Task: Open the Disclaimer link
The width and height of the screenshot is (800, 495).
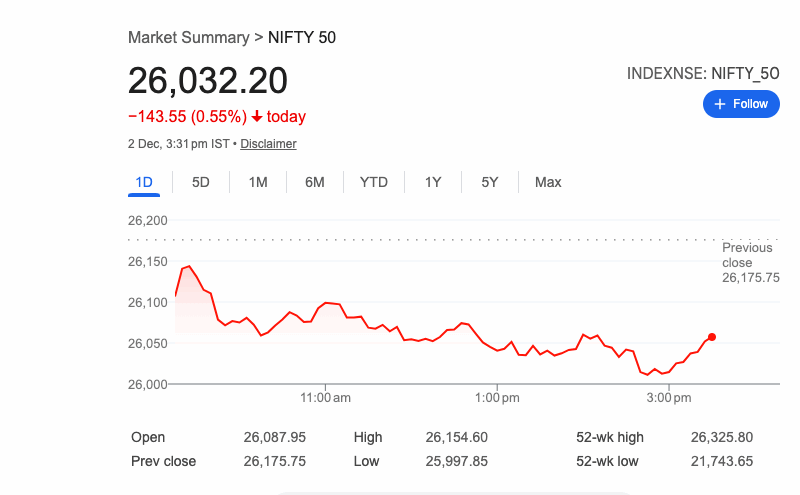Action: [268, 144]
